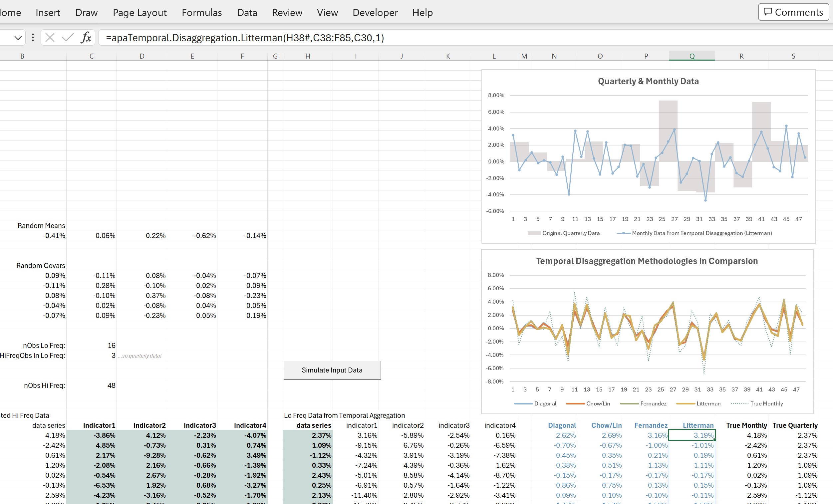Click the Insert Function fx icon
The image size is (833, 504).
click(86, 38)
